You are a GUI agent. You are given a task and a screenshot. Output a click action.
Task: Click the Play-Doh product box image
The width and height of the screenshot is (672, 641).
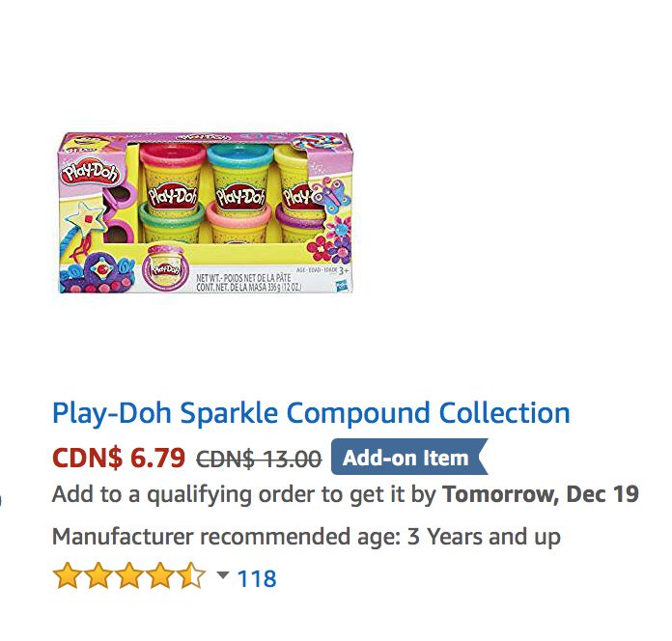(x=206, y=213)
